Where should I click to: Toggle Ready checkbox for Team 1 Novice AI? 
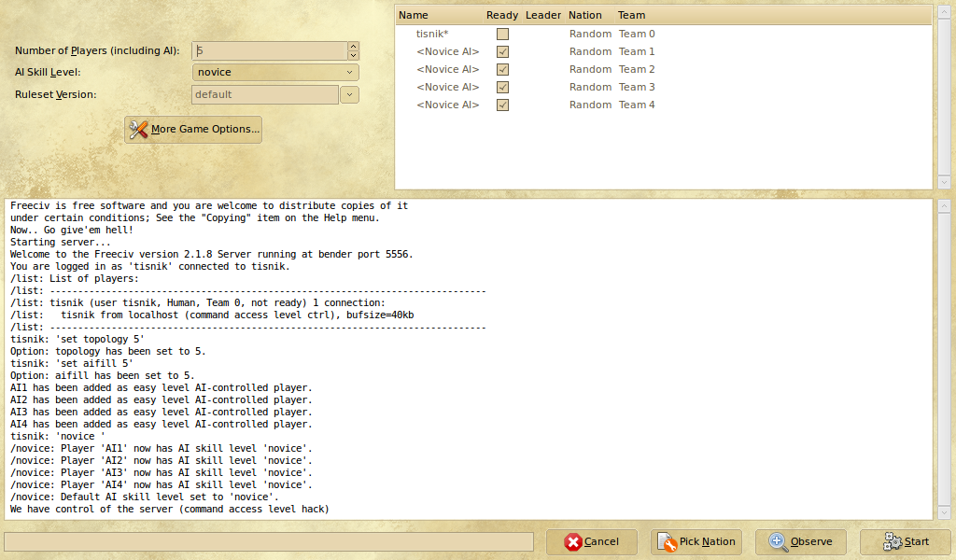point(502,51)
